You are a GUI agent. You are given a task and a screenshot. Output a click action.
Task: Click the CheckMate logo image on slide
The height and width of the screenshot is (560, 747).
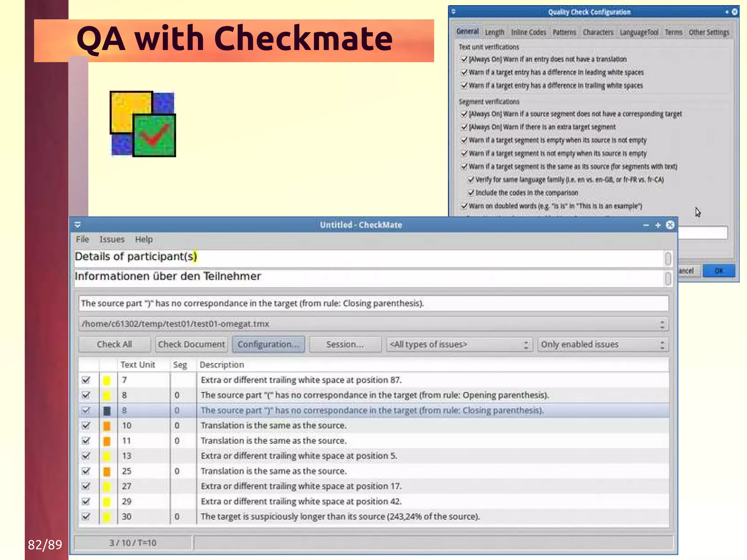[x=143, y=124]
